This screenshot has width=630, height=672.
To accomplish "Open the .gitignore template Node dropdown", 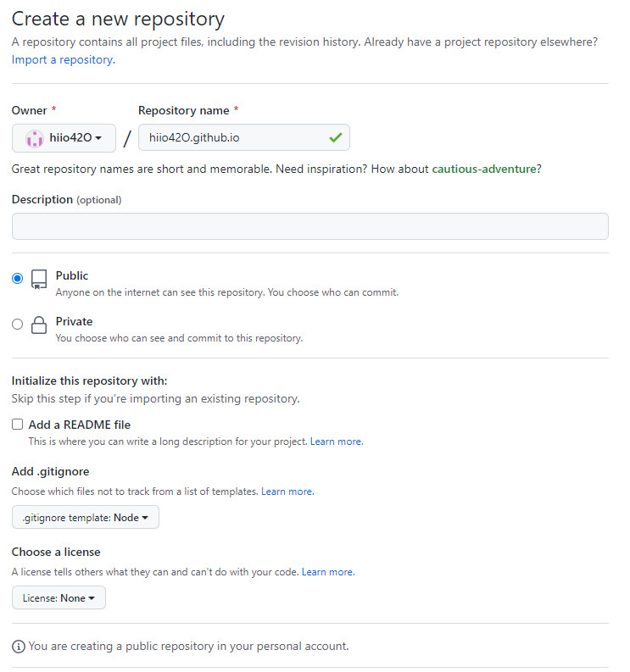I will pos(86,517).
